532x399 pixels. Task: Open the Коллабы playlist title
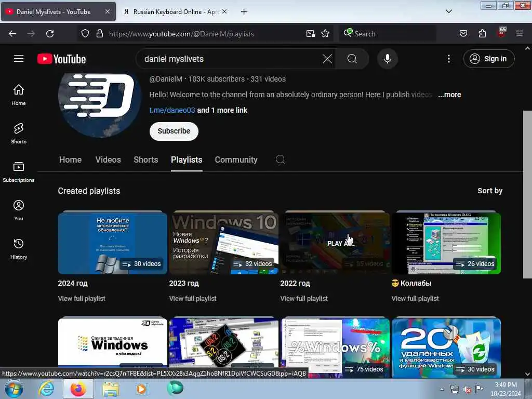tap(411, 283)
